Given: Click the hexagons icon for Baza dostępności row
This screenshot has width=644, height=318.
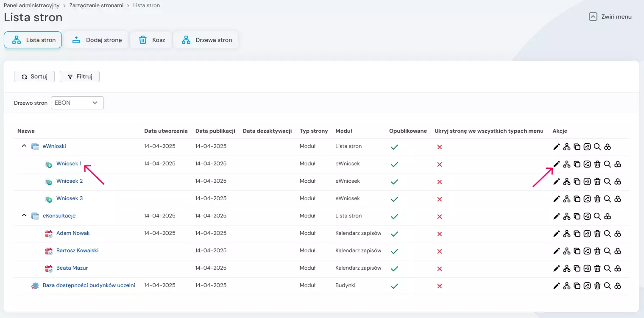Looking at the screenshot, I should pos(618,286).
